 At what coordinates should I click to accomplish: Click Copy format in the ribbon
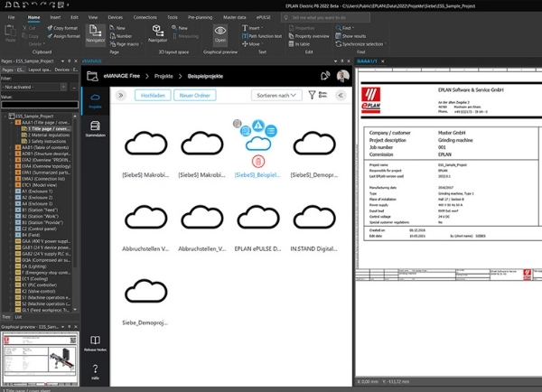[x=62, y=28]
